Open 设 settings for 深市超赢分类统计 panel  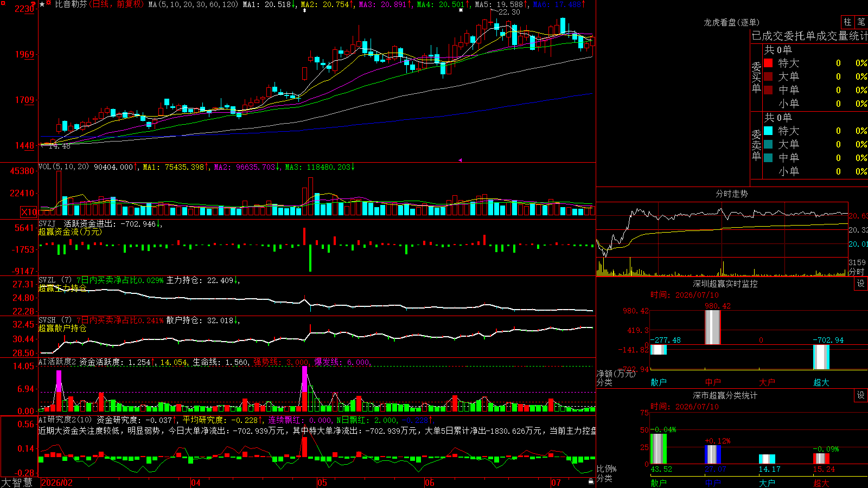(x=861, y=395)
